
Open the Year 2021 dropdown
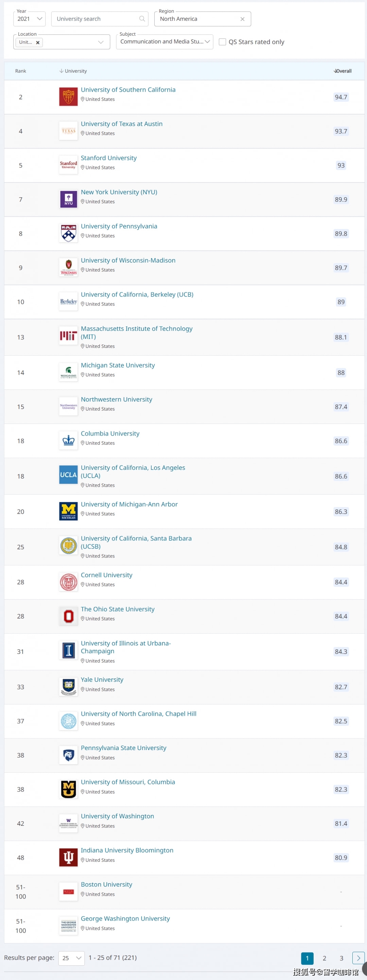(x=29, y=19)
